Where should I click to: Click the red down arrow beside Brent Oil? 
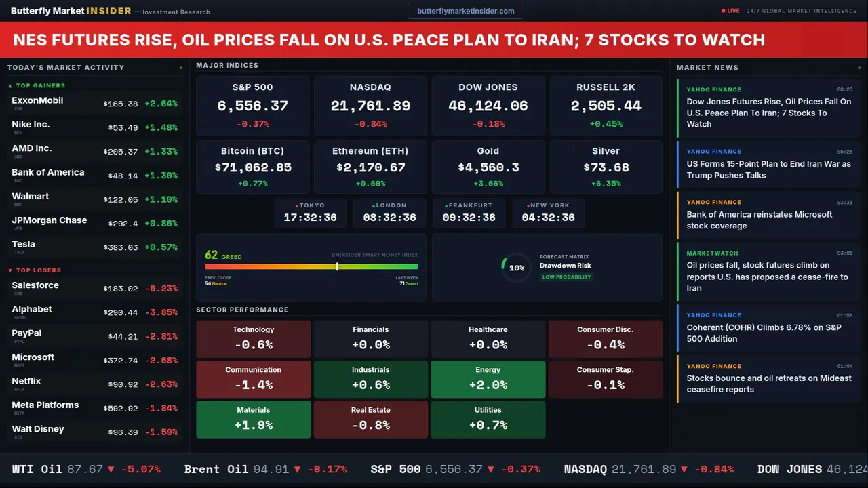point(297,469)
